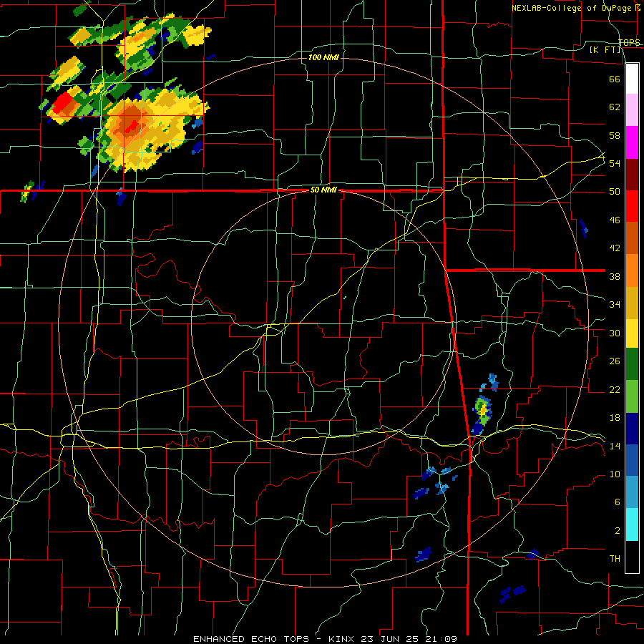Viewport: 644px width, 644px height.
Task: Click the legend value "30"
Action: (x=615, y=333)
